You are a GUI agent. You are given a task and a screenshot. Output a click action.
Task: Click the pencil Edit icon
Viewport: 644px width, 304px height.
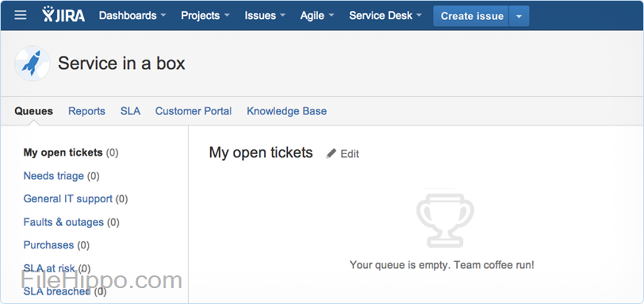[331, 154]
